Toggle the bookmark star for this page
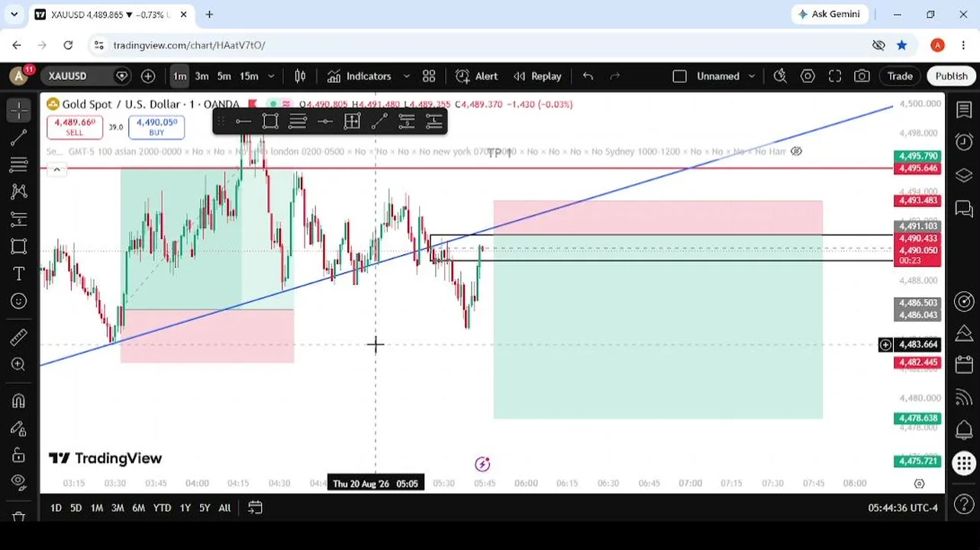Image resolution: width=980 pixels, height=550 pixels. [901, 45]
